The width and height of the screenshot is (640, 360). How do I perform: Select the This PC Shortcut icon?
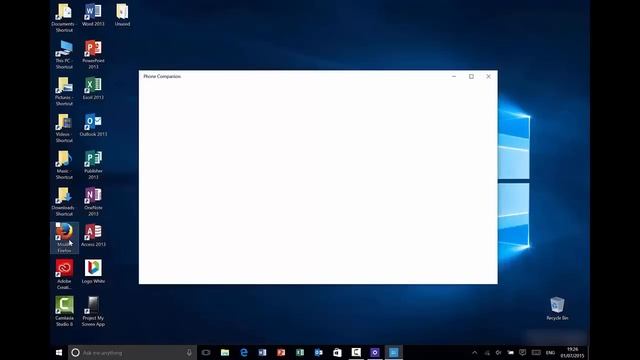click(x=64, y=54)
